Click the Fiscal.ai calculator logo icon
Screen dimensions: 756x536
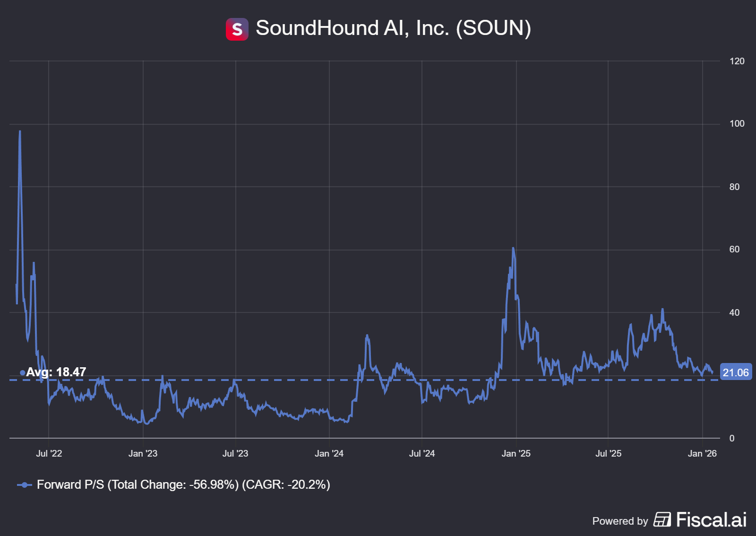[x=662, y=519]
